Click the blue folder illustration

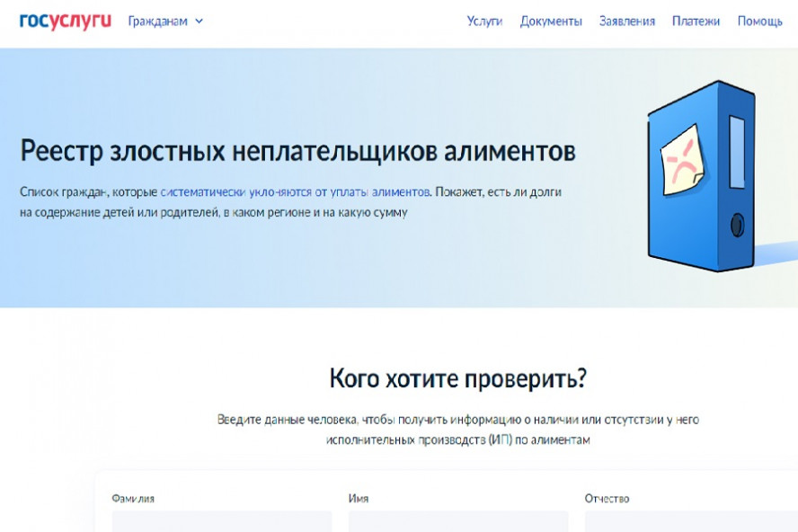pyautogui.click(x=701, y=175)
